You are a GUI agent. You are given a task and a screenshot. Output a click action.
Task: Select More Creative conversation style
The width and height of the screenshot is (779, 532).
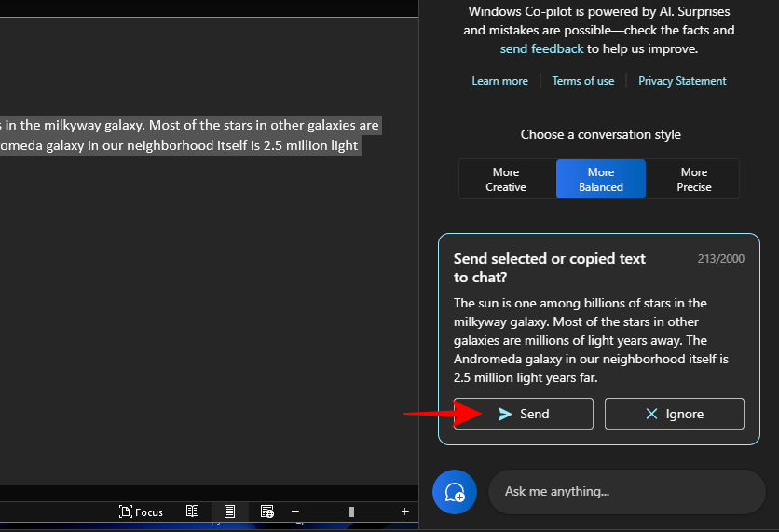(506, 179)
